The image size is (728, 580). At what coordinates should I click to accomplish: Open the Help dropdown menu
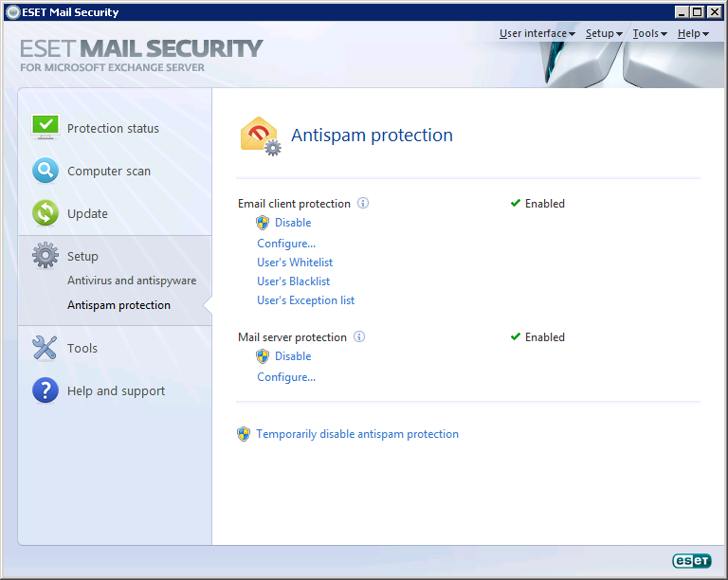pos(693,33)
